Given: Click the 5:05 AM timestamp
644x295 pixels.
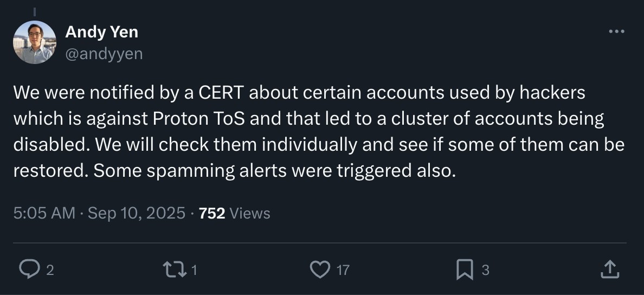Looking at the screenshot, I should point(44,213).
